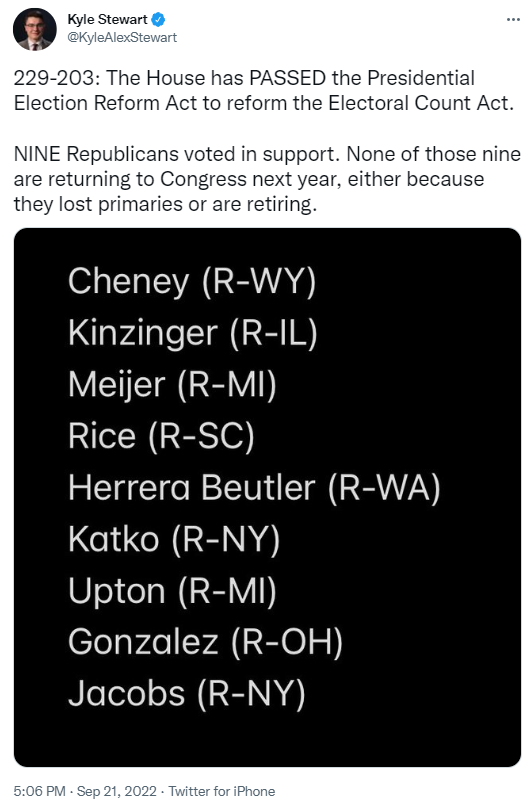
Task: Click the 5:06 PM timestamp
Action: pos(40,791)
